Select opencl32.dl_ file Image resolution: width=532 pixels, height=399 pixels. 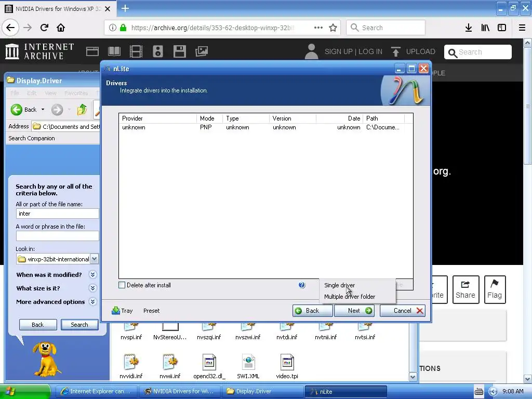(x=209, y=366)
